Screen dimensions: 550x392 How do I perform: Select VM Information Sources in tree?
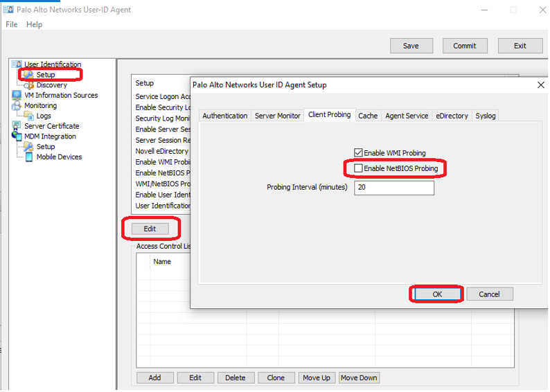[61, 95]
